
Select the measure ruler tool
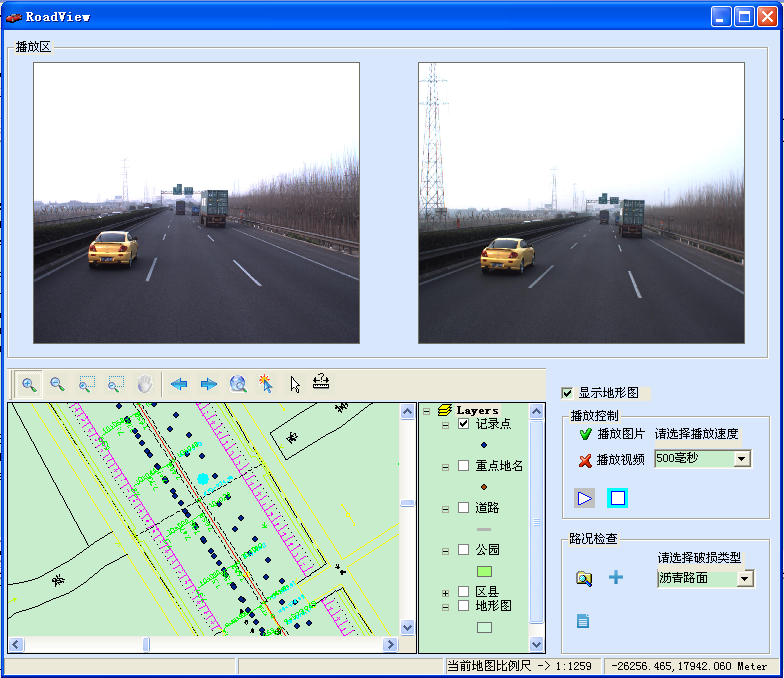point(321,383)
